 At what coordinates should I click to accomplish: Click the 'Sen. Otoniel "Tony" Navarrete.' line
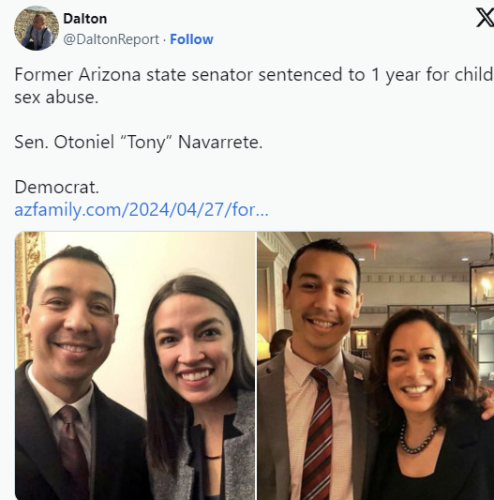139,142
